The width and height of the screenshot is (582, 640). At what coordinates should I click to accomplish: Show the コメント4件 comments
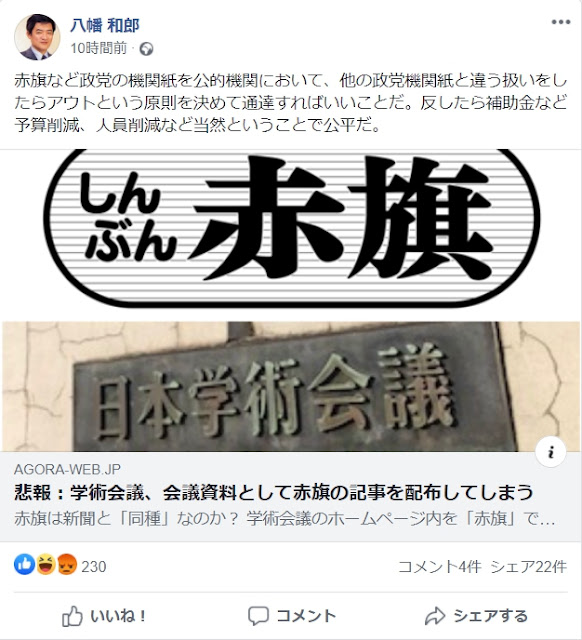440,567
